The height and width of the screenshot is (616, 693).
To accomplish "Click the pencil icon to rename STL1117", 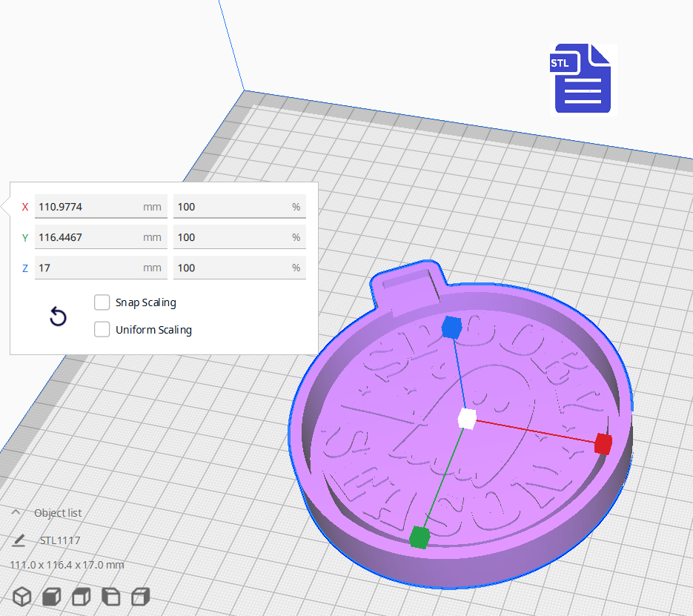I will coord(19,540).
